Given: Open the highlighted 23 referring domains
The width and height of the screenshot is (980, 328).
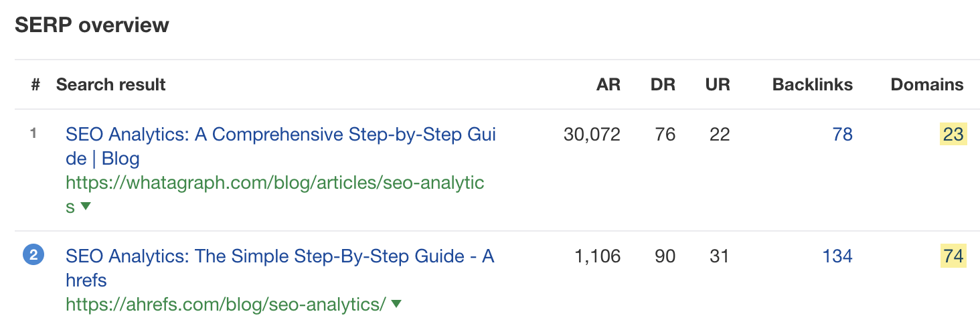Looking at the screenshot, I should click(953, 135).
